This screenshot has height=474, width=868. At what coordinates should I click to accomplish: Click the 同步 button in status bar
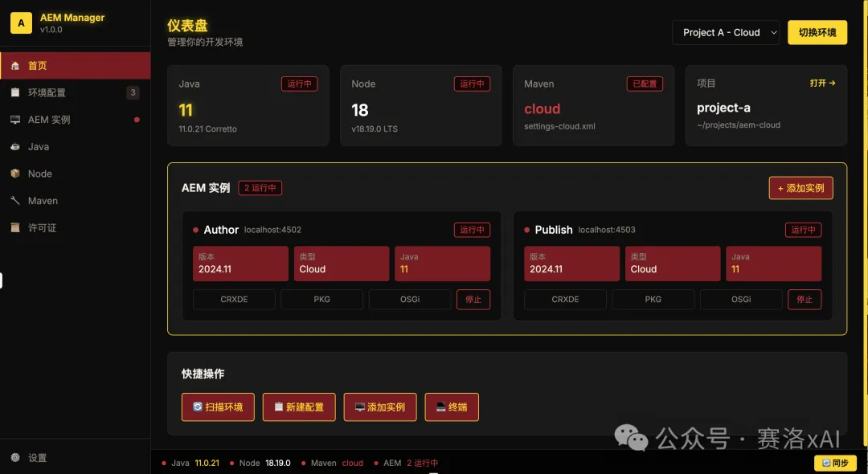[834, 463]
